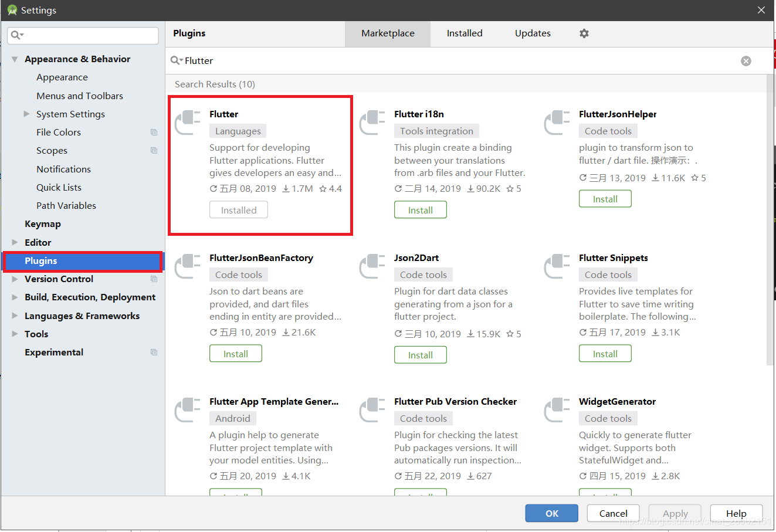Install the Json2Dart plugin
776x532 pixels.
click(421, 355)
